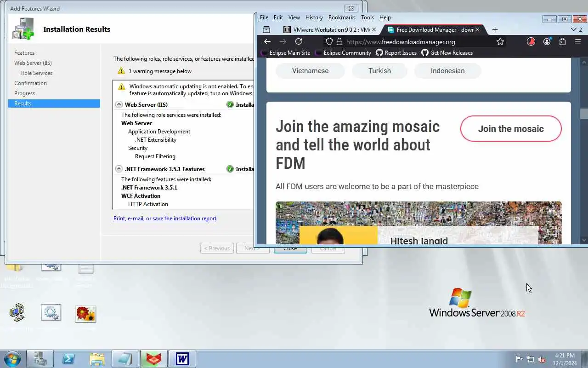Click the Firefox page vertical scrollbar thumb

coord(584,114)
